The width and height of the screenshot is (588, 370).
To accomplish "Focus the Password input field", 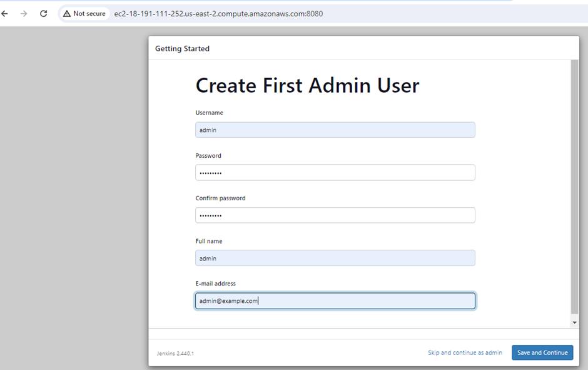I will pos(335,172).
